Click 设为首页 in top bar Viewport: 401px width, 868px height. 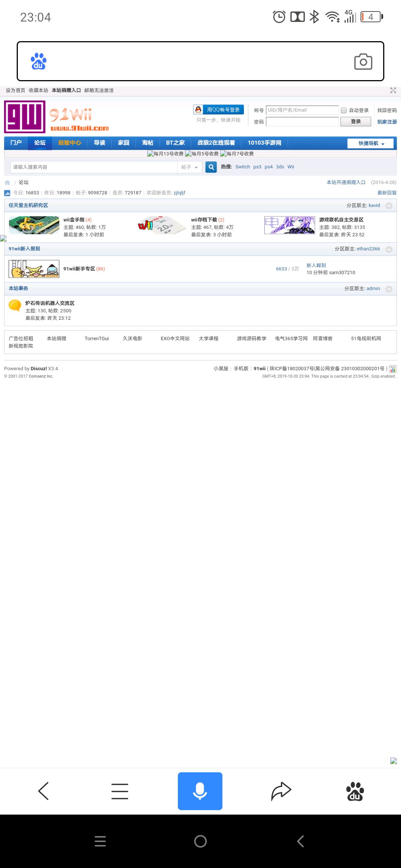(x=15, y=91)
